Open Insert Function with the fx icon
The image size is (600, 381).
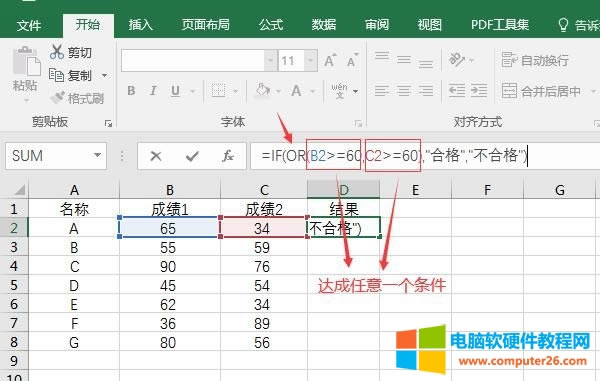tap(228, 156)
